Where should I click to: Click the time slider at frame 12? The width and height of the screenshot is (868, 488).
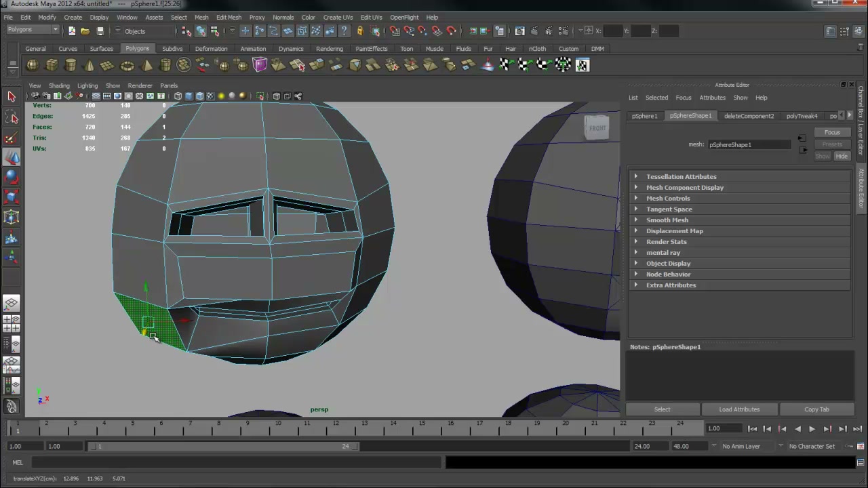[335, 427]
